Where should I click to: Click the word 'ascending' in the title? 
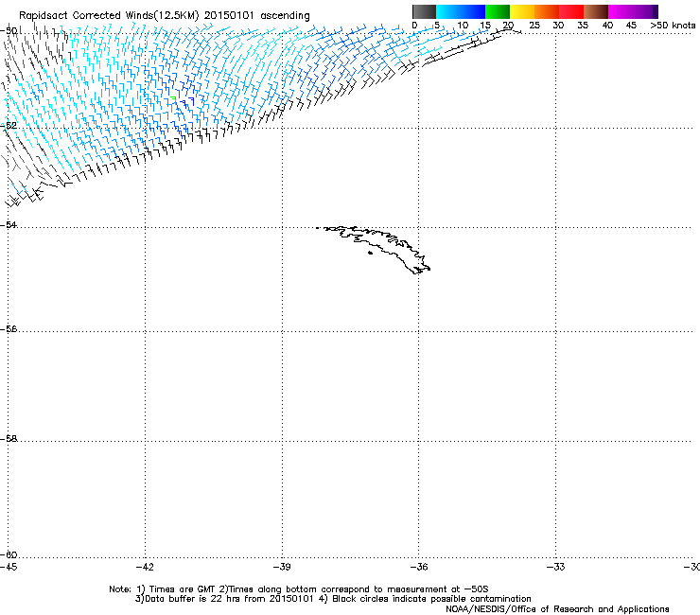click(x=285, y=16)
